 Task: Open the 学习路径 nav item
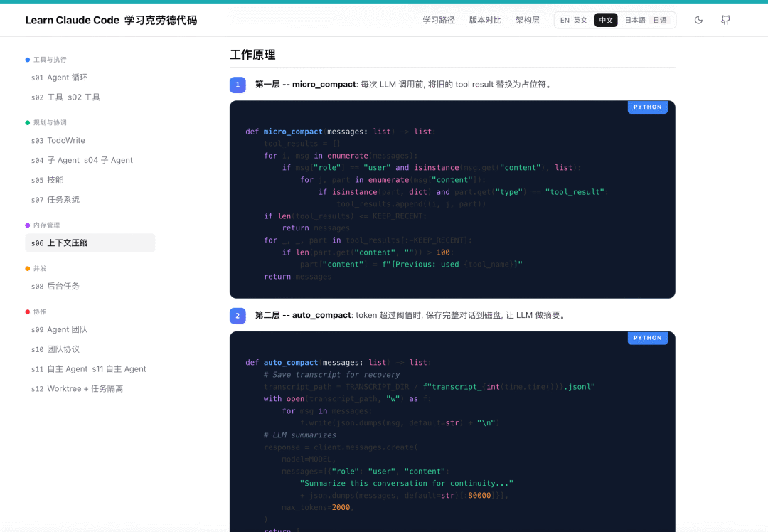pyautogui.click(x=439, y=20)
